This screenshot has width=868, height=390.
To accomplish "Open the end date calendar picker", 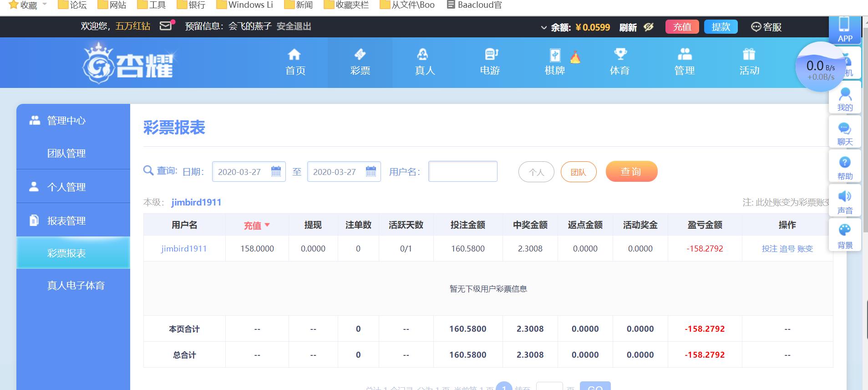I will click(x=371, y=171).
